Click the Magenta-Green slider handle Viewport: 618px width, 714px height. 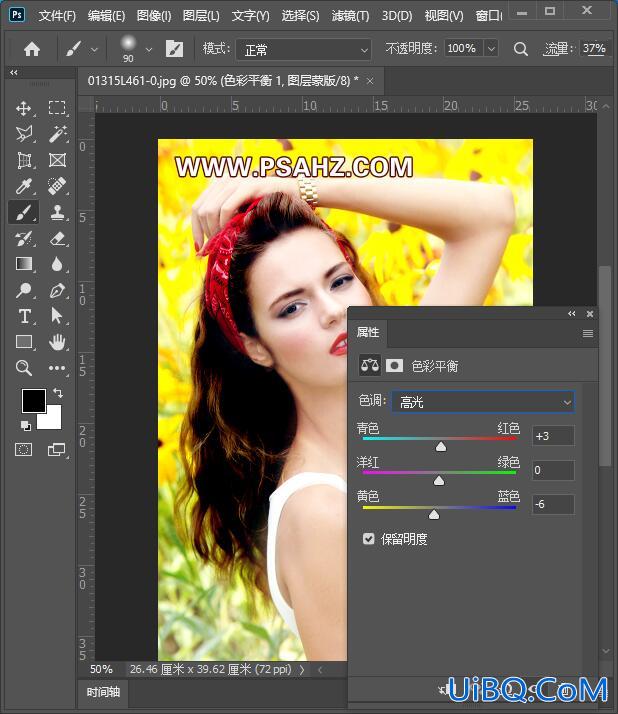(439, 480)
